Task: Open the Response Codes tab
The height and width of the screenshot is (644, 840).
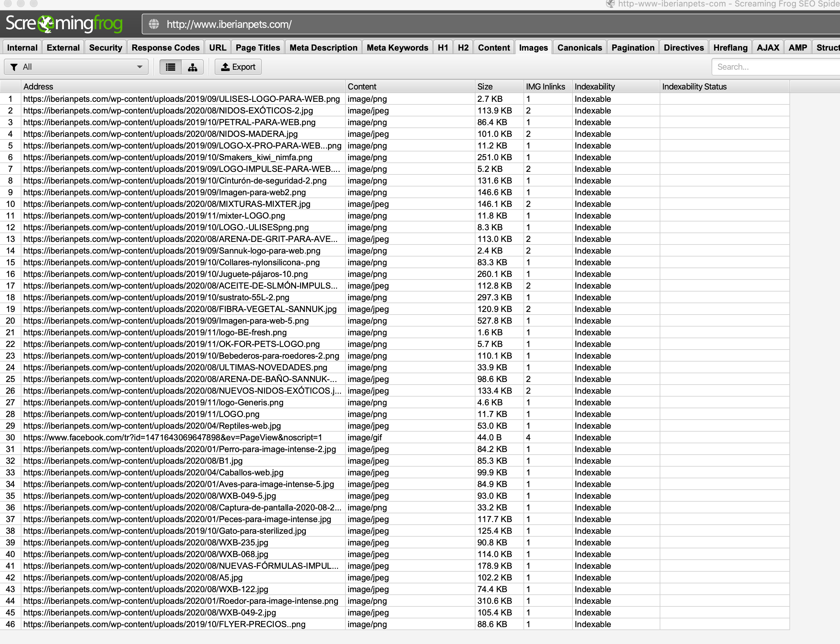Action: point(166,48)
